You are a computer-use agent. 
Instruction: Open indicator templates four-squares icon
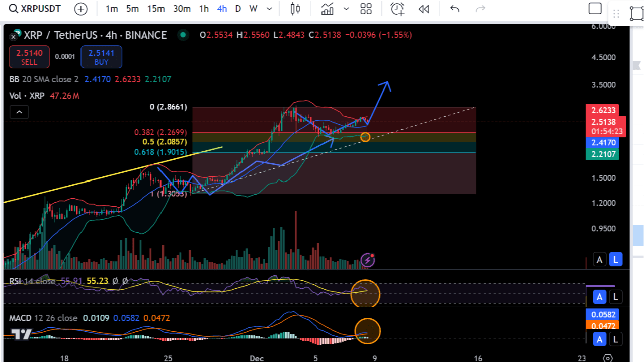tap(366, 9)
